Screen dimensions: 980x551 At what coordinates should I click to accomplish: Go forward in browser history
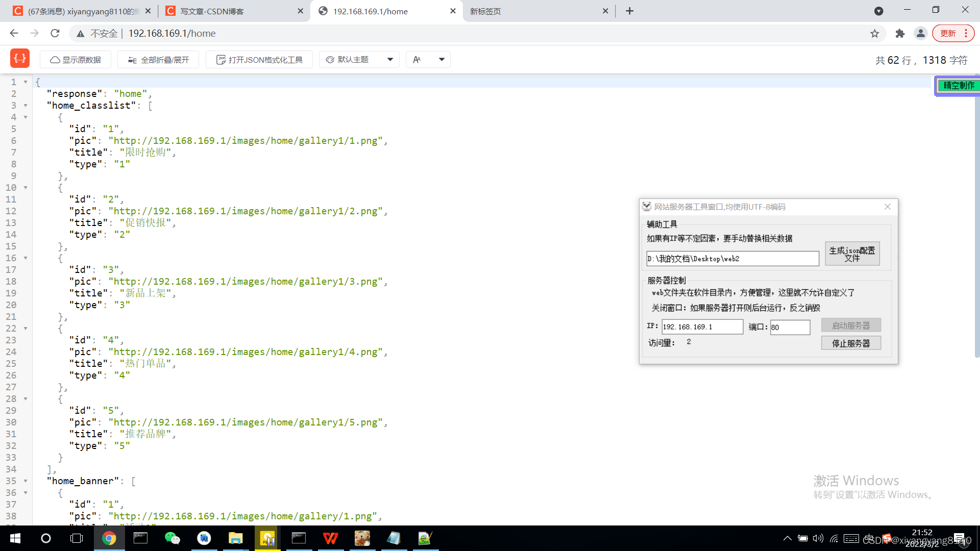tap(34, 33)
